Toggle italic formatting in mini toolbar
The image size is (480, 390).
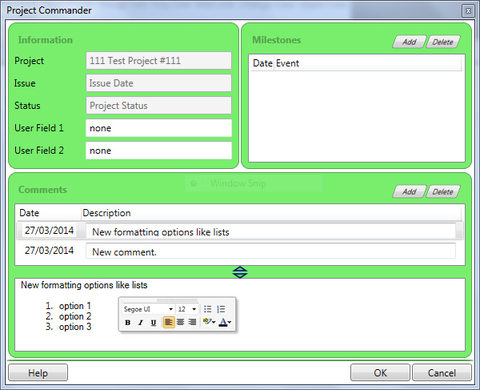click(141, 322)
